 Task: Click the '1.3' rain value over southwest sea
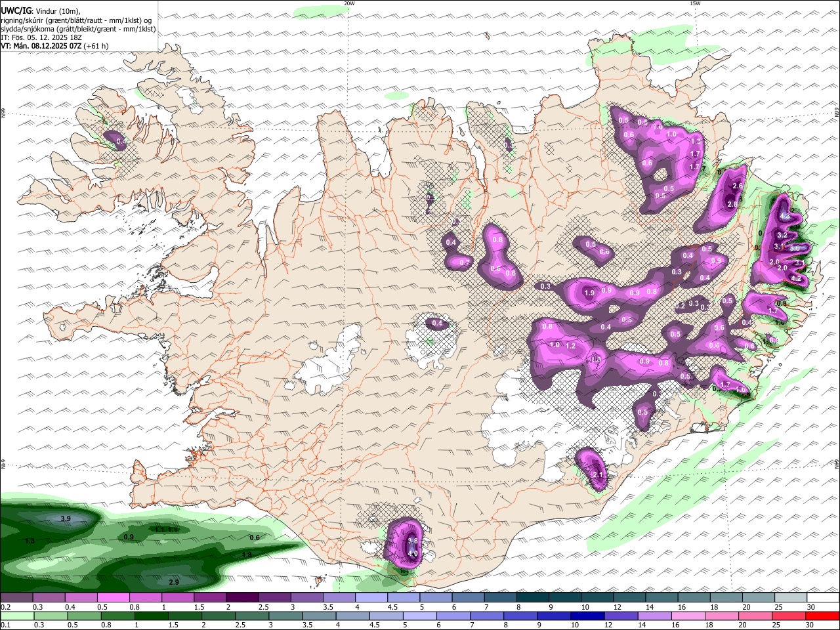pyautogui.click(x=30, y=541)
